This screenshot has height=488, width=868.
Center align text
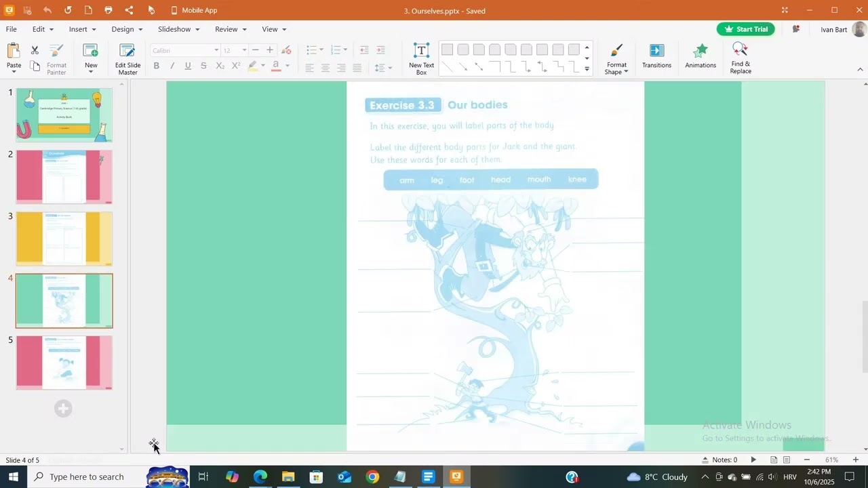pyautogui.click(x=325, y=68)
